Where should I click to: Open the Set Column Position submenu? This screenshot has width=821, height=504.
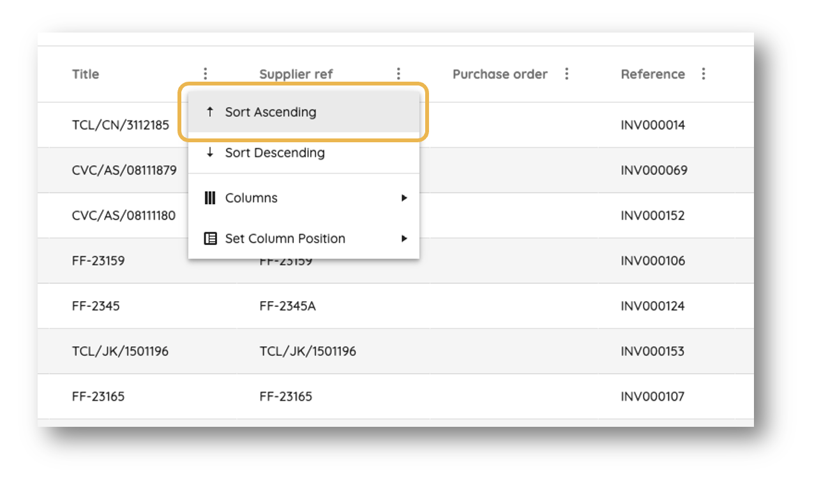click(x=304, y=239)
